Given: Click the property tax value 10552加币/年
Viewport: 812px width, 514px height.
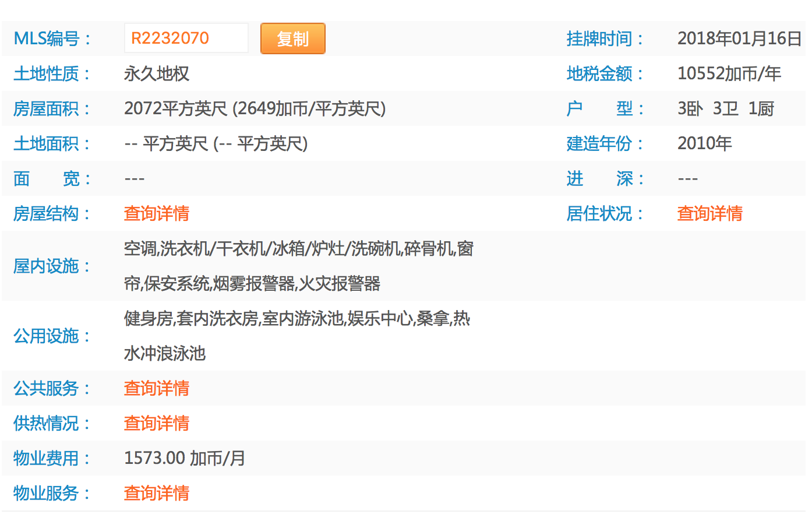Looking at the screenshot, I should 729,73.
